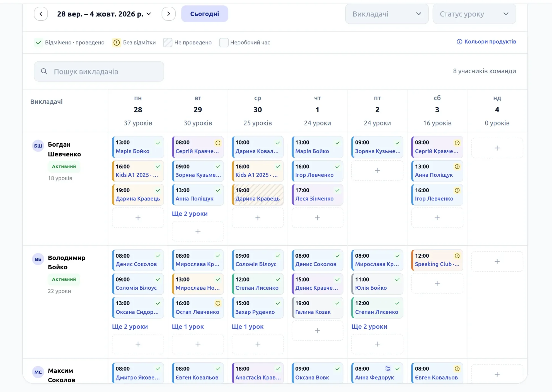This screenshot has width=552, height=392.
Task: Open the date range picker 28 вер. – 4 жовт.
Action: point(104,14)
